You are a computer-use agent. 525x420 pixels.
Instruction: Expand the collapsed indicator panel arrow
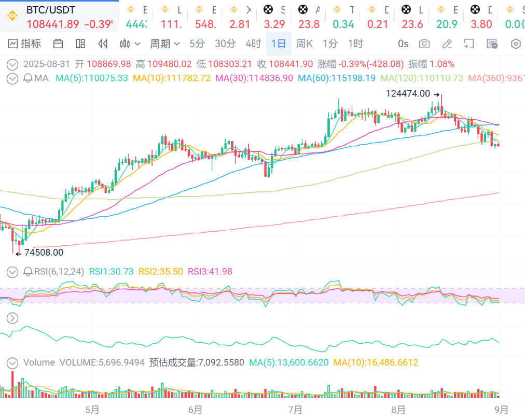pos(12,318)
